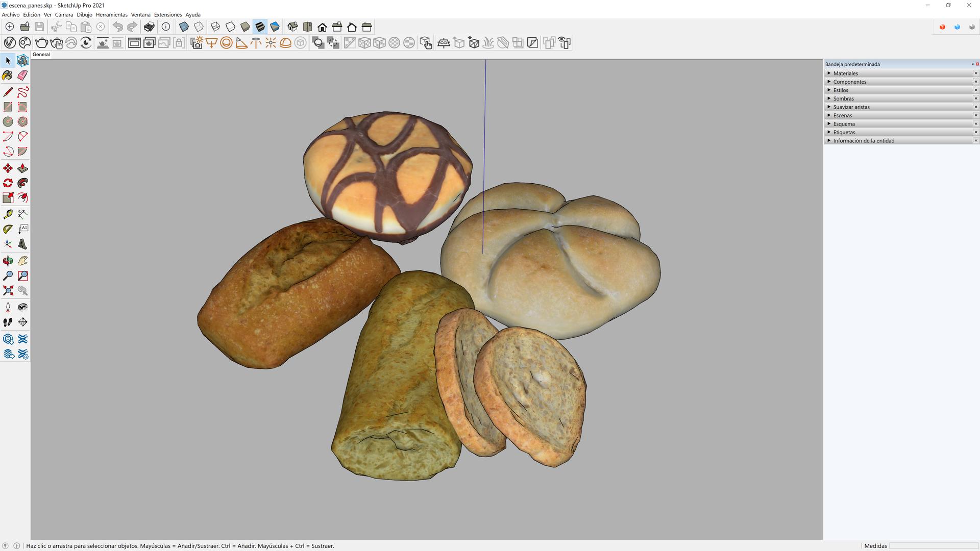Toggle X-ray face style
980x551 pixels.
(184, 27)
